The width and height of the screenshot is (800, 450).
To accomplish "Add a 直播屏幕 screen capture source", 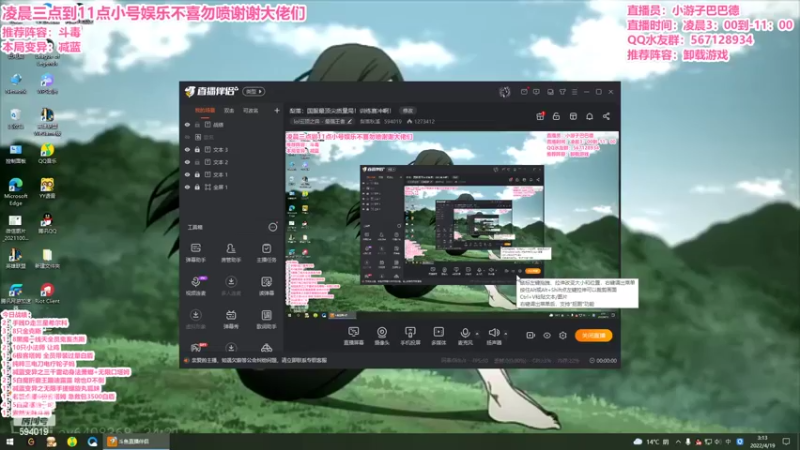I will click(x=354, y=336).
